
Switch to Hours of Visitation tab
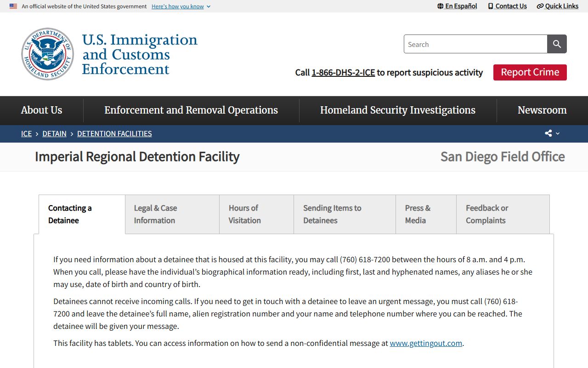coord(256,214)
